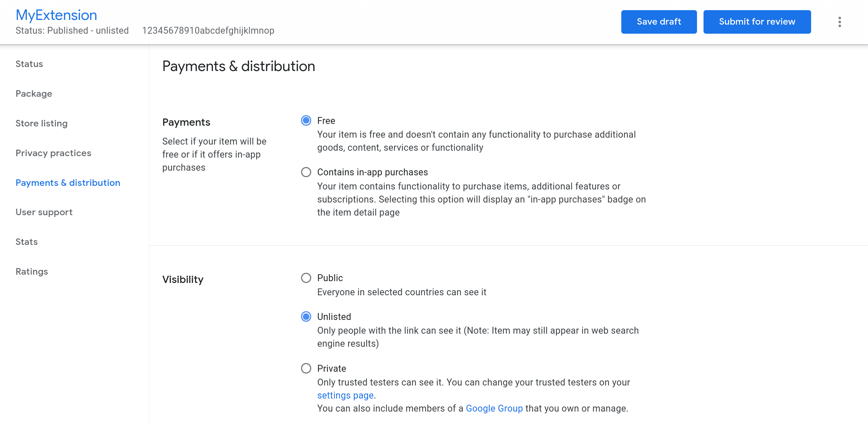This screenshot has width=868, height=421.
Task: Click the Ratings section icon
Action: 32,271
